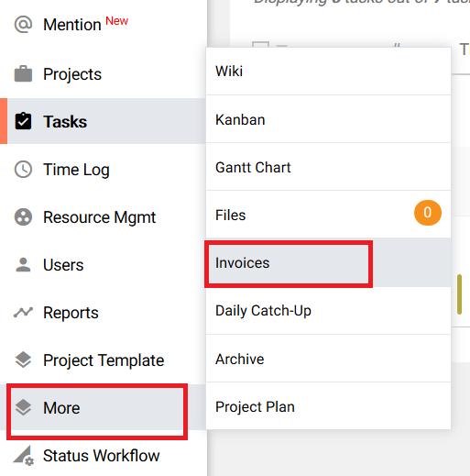Expand the More menu in sidebar
The height and width of the screenshot is (476, 470).
coord(97,407)
